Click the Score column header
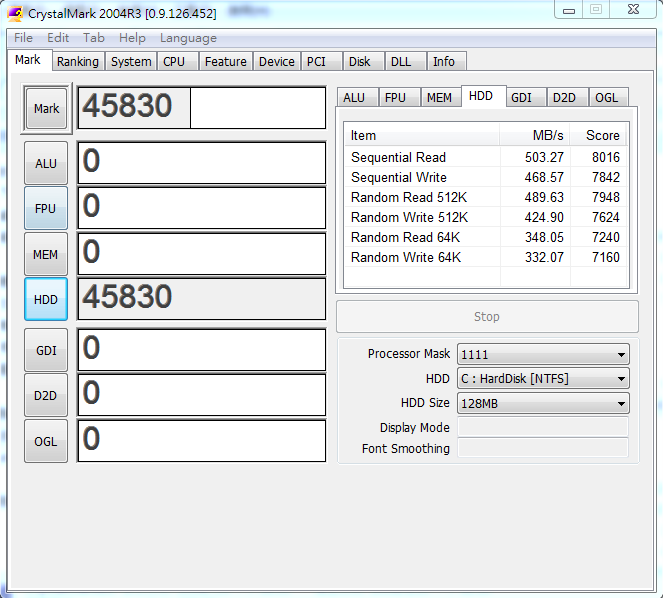 598,135
